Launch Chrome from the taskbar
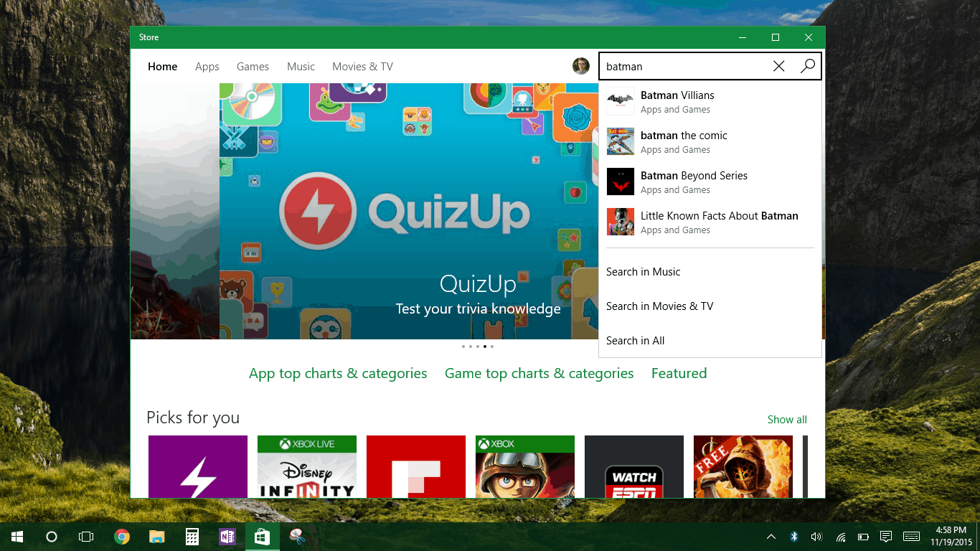 point(122,536)
